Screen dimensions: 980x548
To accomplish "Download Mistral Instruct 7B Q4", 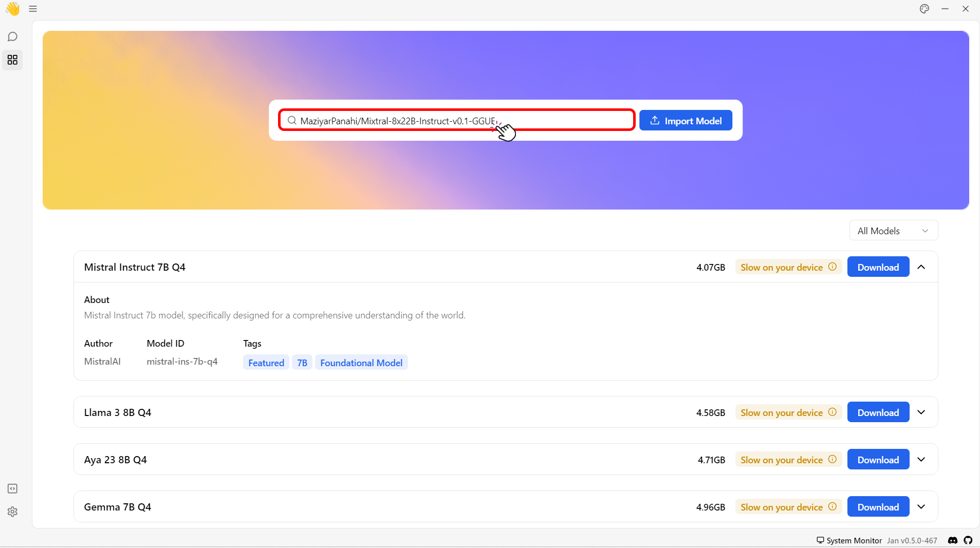I will click(x=878, y=267).
